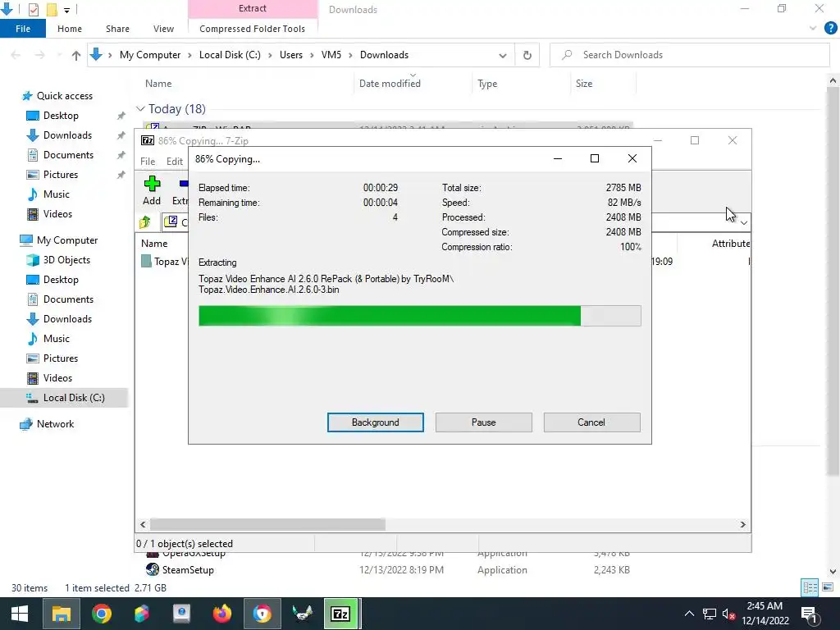Collapse the Today (18) group
Viewport: 840px width, 630px height.
[140, 109]
